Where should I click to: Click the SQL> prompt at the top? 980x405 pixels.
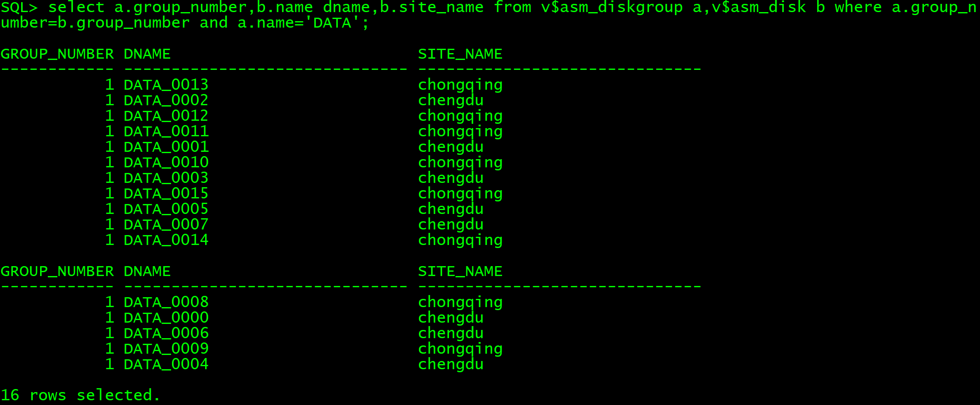(19, 7)
